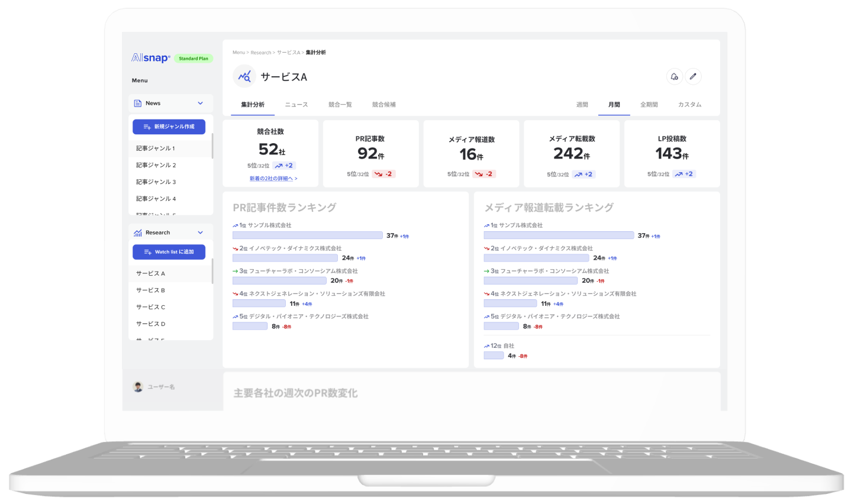Click the AIsnap logo
The image size is (851, 504).
click(149, 57)
